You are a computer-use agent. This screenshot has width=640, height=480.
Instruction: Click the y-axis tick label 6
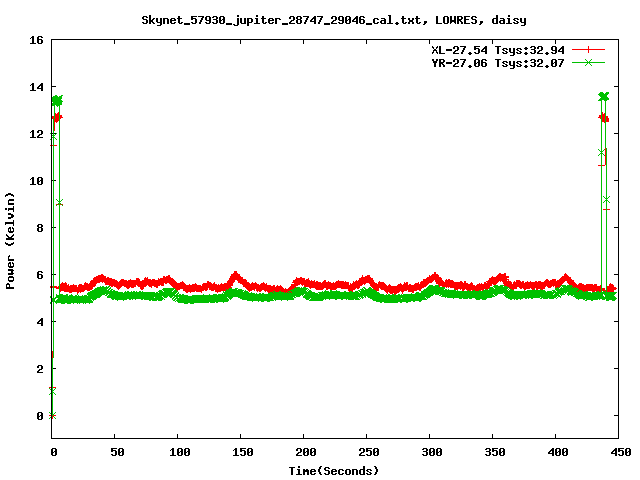tap(40, 275)
